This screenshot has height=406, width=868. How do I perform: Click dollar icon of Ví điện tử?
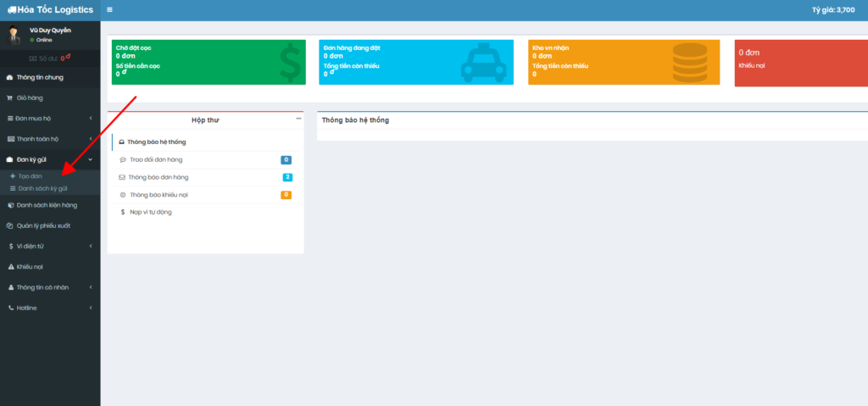[11, 247]
